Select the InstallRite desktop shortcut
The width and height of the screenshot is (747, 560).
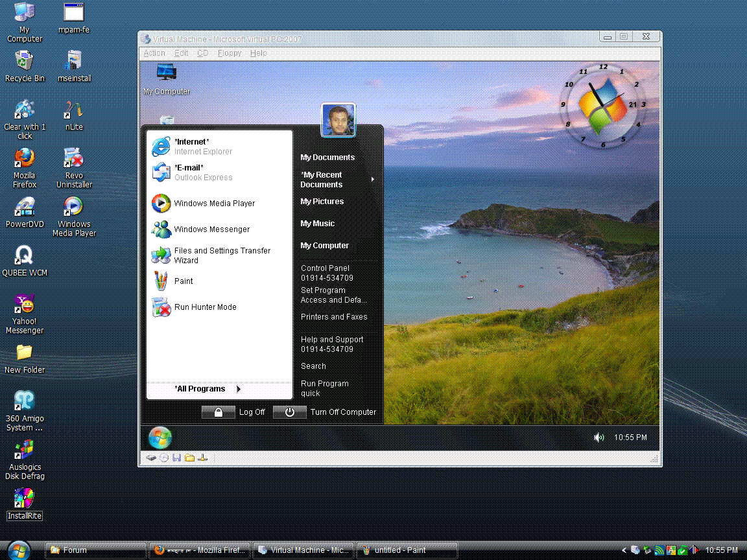24,504
